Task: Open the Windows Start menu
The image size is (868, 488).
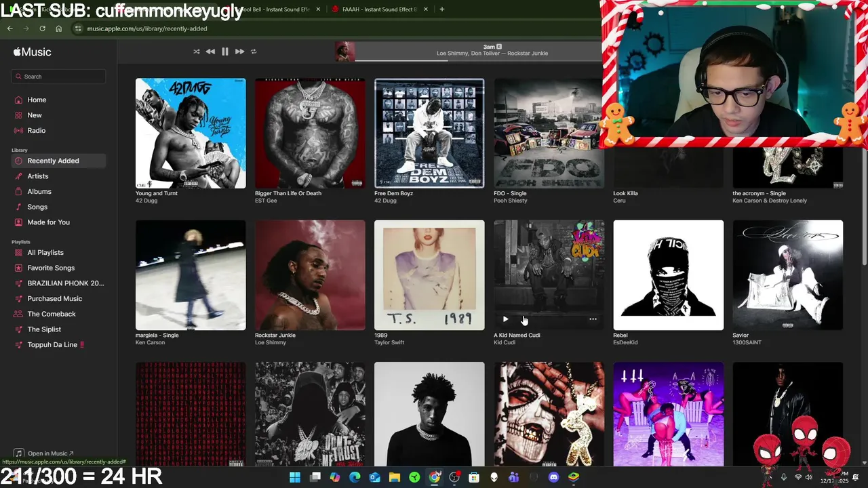Action: pos(295,477)
